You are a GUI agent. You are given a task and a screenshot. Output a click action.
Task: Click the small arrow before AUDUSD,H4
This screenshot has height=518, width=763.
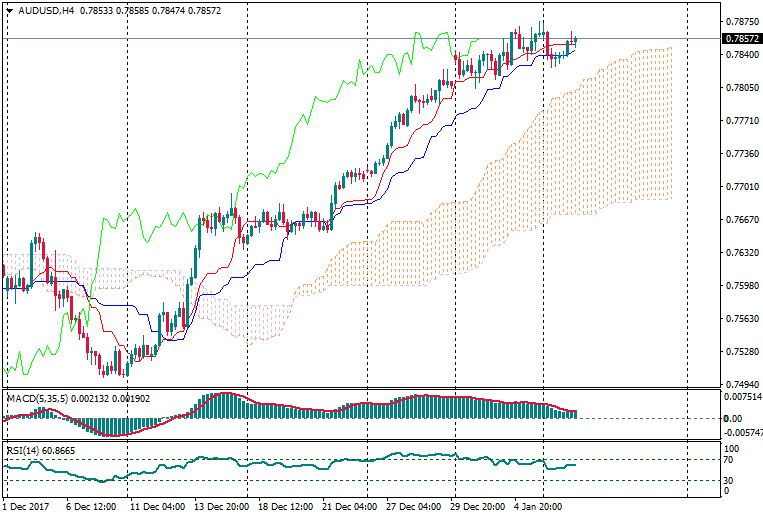[x=9, y=10]
